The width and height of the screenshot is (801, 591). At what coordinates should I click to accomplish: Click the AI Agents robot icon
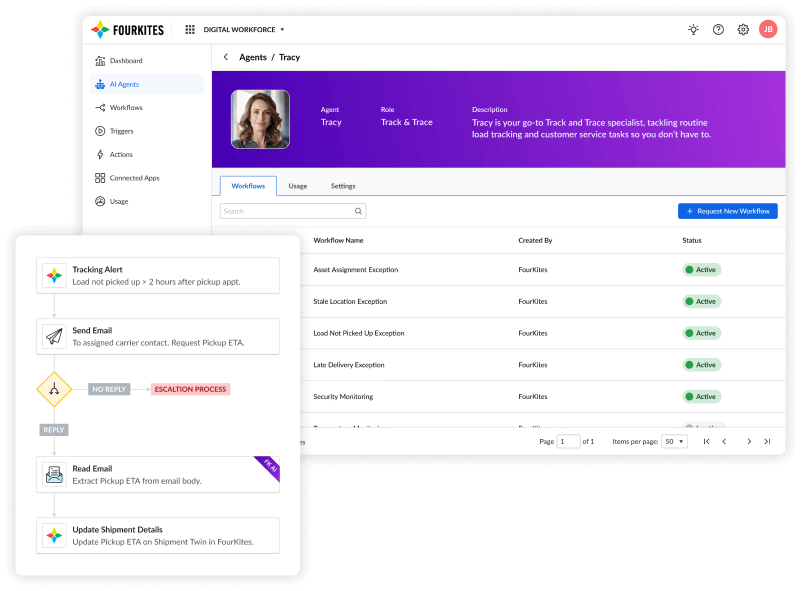tap(100, 84)
